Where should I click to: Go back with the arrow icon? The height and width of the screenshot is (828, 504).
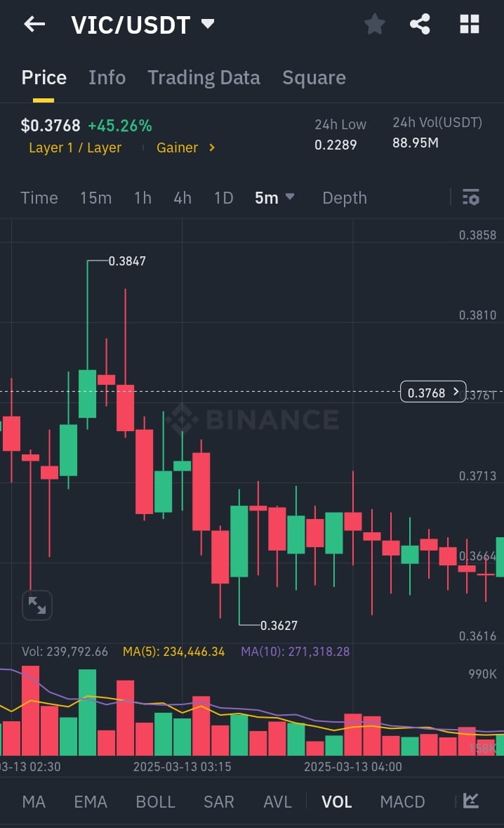pos(34,24)
